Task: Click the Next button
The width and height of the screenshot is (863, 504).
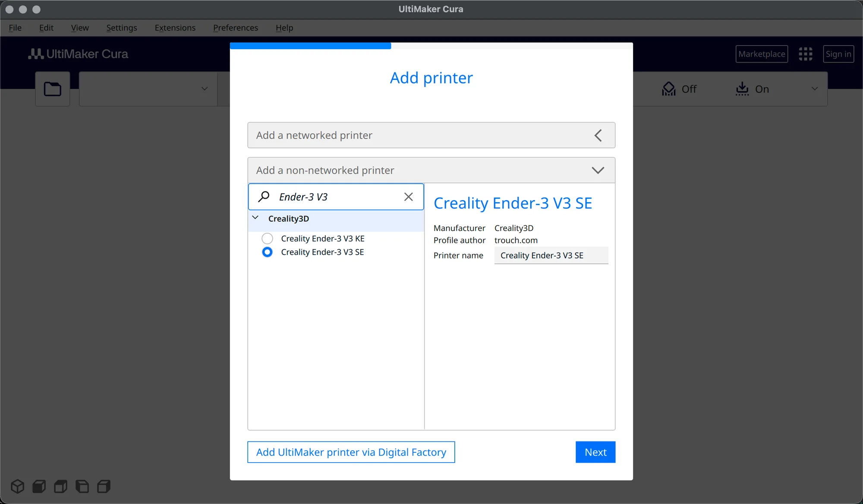Action: point(595,452)
